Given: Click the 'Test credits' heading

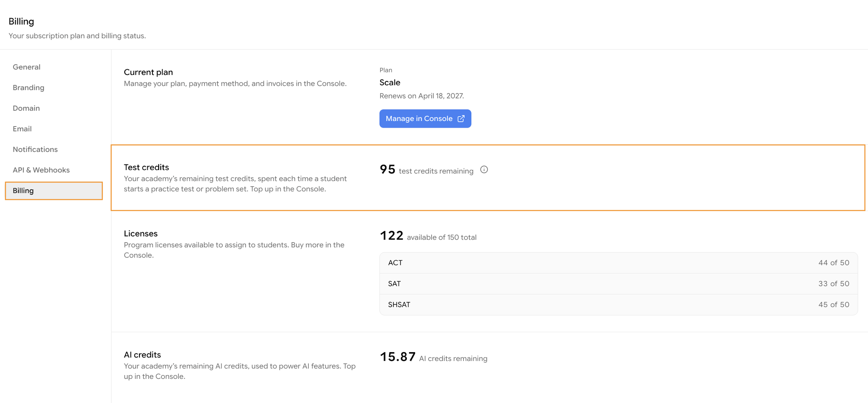Looking at the screenshot, I should pyautogui.click(x=146, y=167).
